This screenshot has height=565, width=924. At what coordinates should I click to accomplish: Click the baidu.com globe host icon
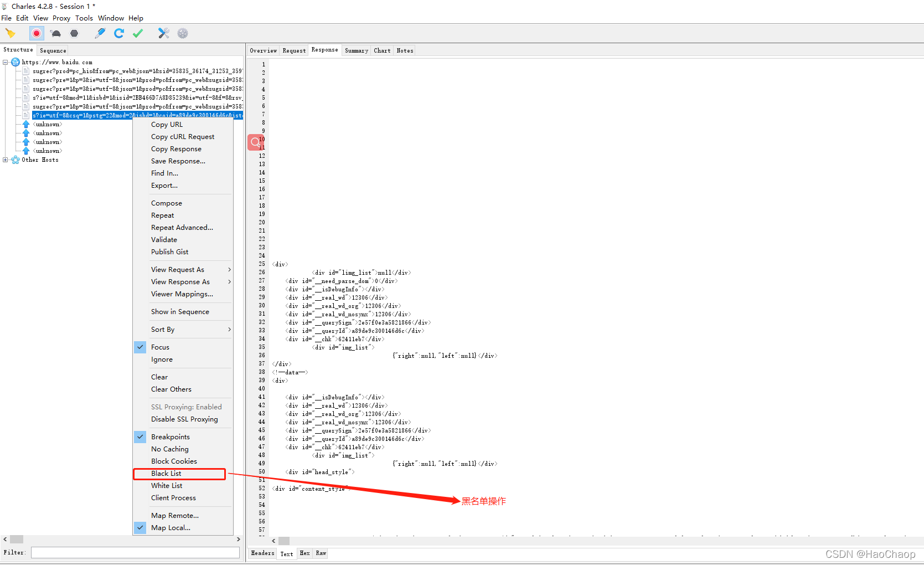pyautogui.click(x=16, y=62)
